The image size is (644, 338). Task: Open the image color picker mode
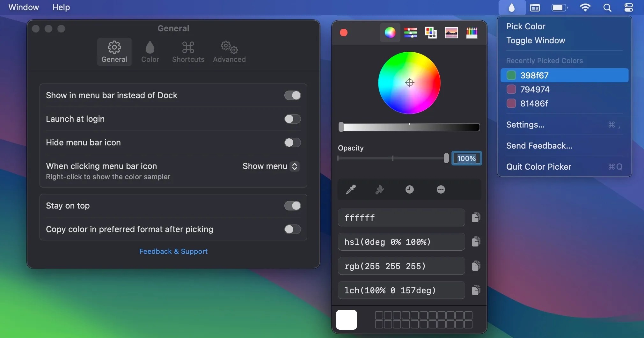[x=451, y=33]
